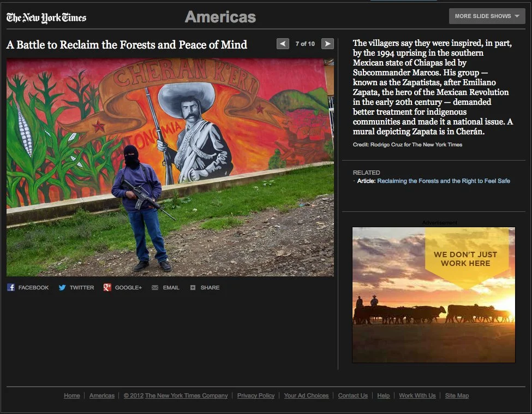This screenshot has width=532, height=414.
Task: Open the Site Map
Action: pos(457,395)
